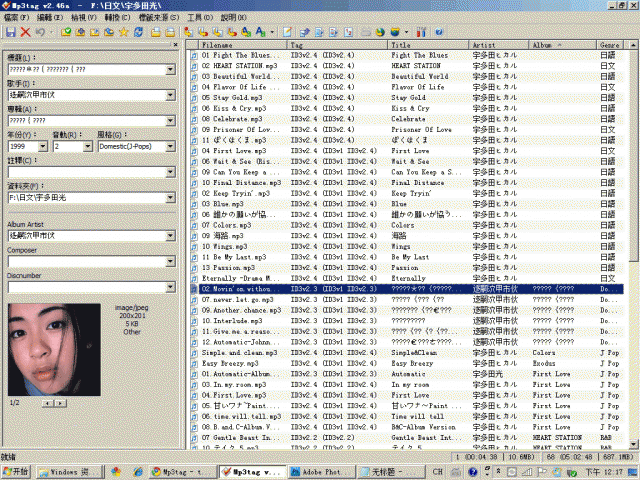Open the 檔案(F) menu

point(16,18)
